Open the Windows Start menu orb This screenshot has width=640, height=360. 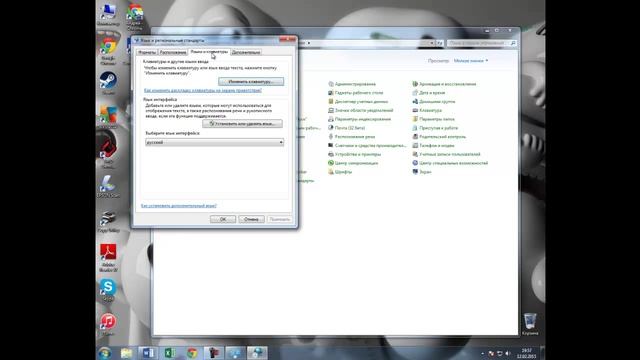104,353
